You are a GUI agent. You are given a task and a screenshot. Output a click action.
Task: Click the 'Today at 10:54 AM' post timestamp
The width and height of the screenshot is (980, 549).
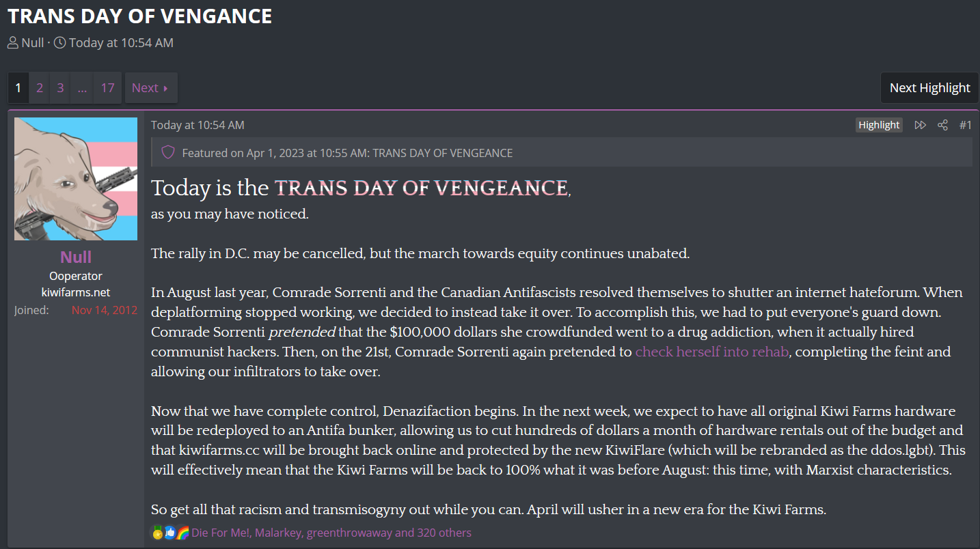pos(198,125)
